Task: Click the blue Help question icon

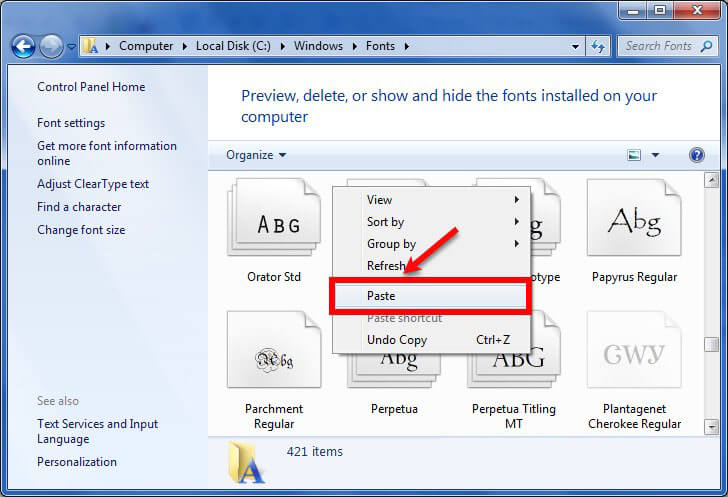Action: [696, 155]
